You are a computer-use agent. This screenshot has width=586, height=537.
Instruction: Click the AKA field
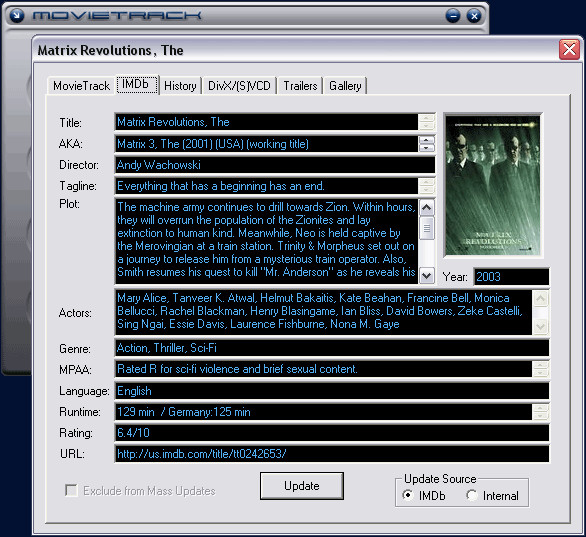266,144
